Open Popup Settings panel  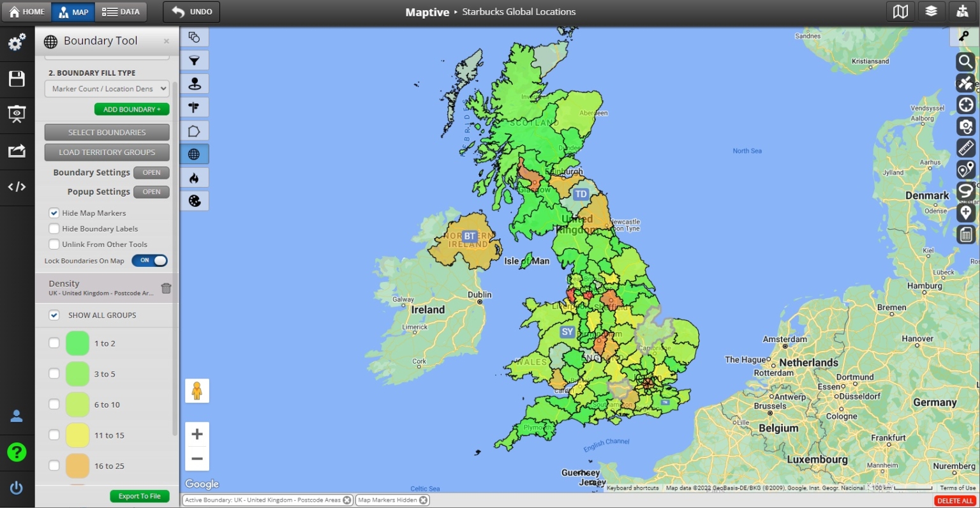pyautogui.click(x=151, y=191)
